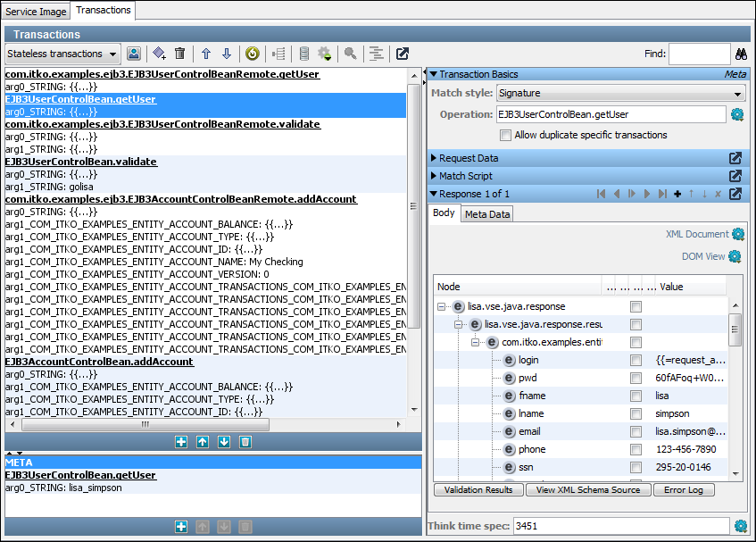Open the Stateless transactions dropdown
The image size is (756, 542).
(62, 54)
